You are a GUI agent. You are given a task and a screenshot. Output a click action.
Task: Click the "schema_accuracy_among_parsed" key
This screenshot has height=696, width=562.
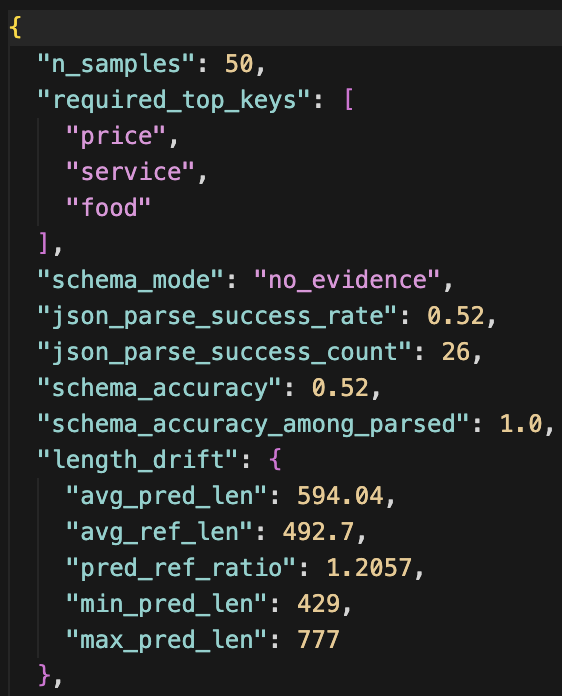tap(253, 424)
